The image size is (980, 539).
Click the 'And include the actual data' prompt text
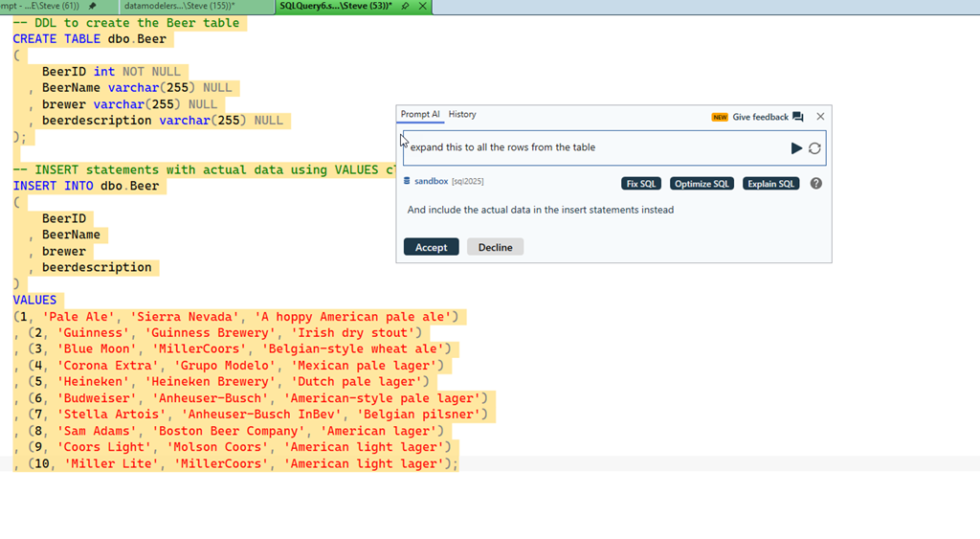coord(540,210)
